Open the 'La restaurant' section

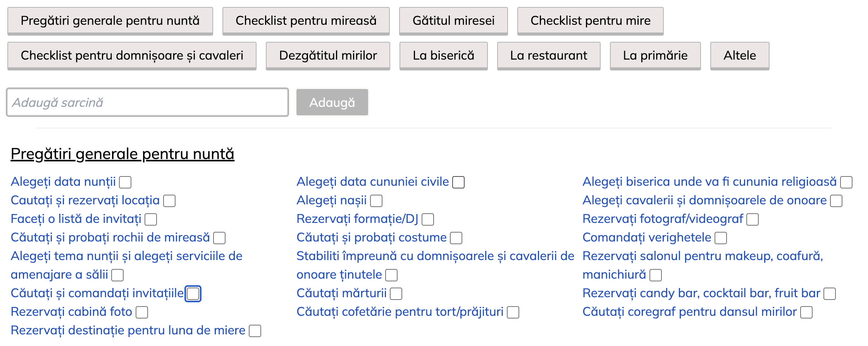coord(548,56)
